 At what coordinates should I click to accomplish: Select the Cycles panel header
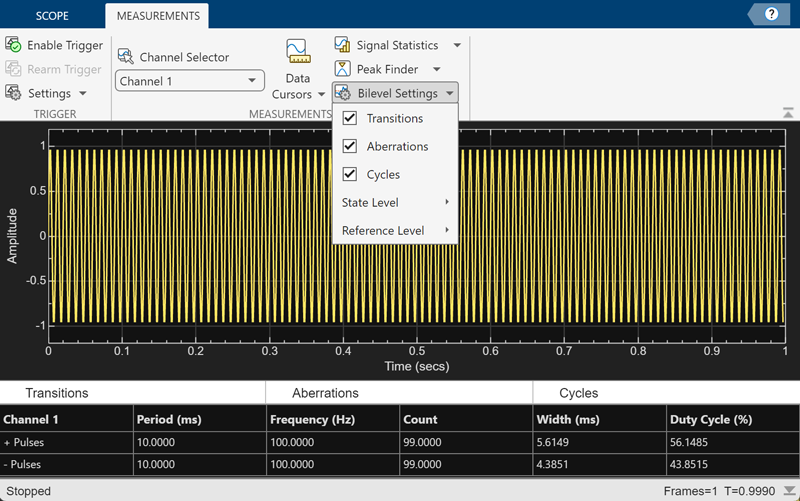click(x=578, y=393)
